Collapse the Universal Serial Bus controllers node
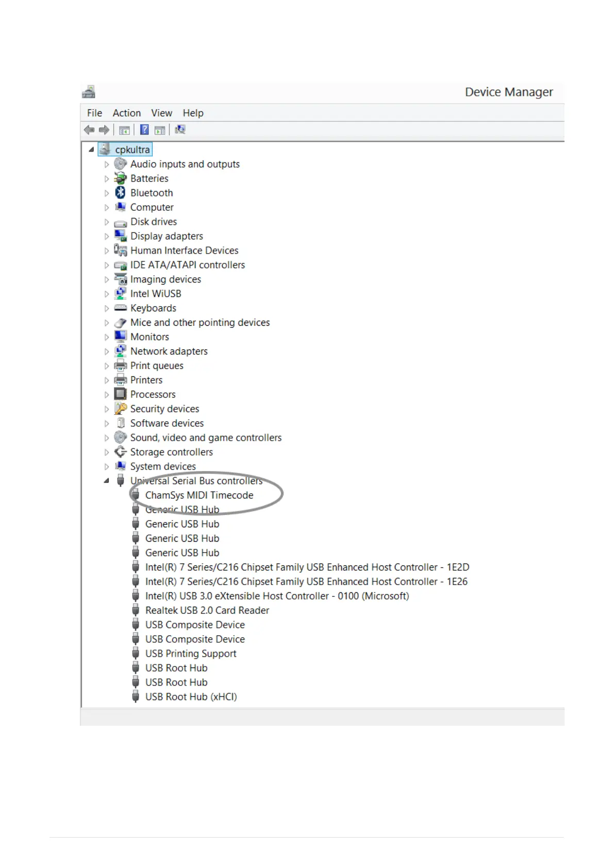Screen dimensions: 614x868 (106, 480)
